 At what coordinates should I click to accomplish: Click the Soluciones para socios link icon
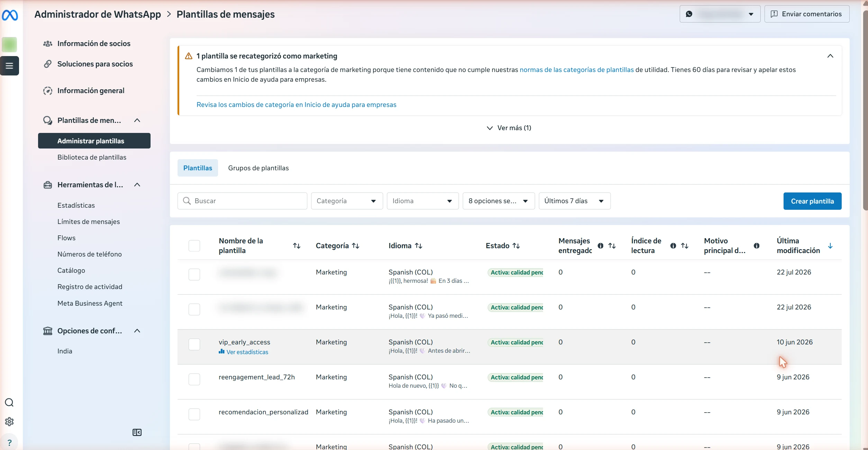(48, 64)
